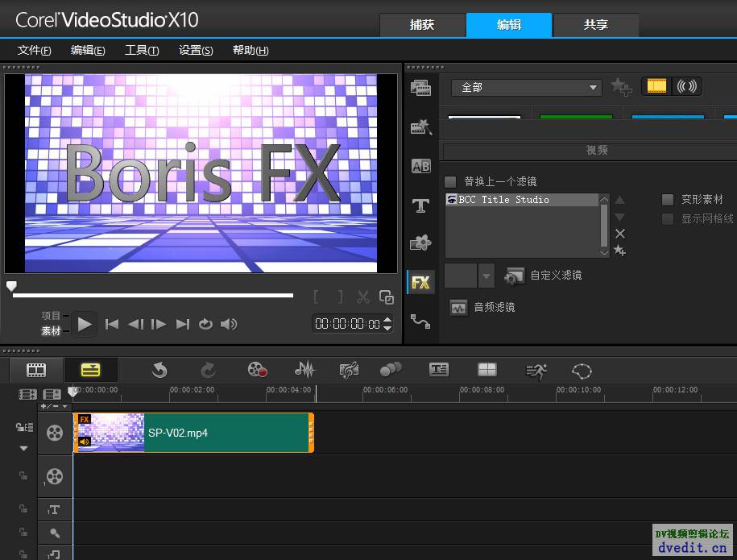Screen dimensions: 737x560
Task: Open 帮助(H) menu
Action: click(250, 50)
